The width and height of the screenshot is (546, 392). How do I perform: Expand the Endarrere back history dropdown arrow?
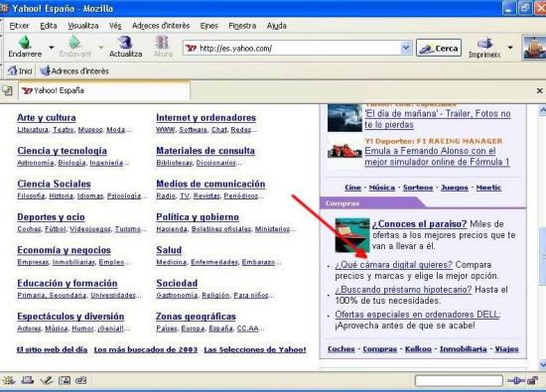[52, 47]
